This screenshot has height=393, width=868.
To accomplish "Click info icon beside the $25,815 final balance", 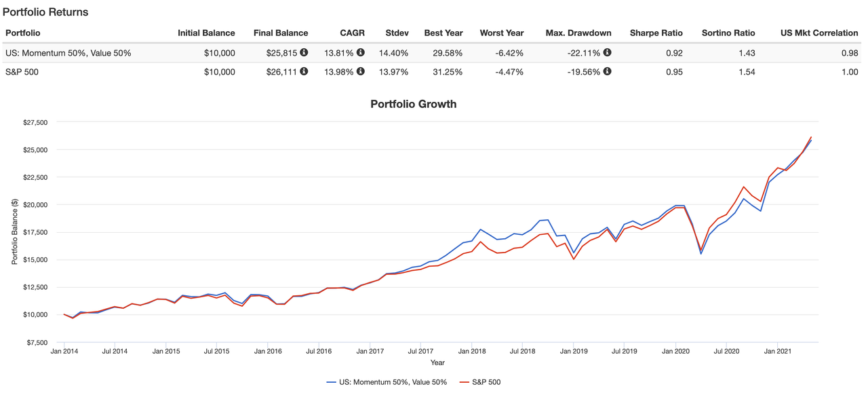I will (x=304, y=52).
